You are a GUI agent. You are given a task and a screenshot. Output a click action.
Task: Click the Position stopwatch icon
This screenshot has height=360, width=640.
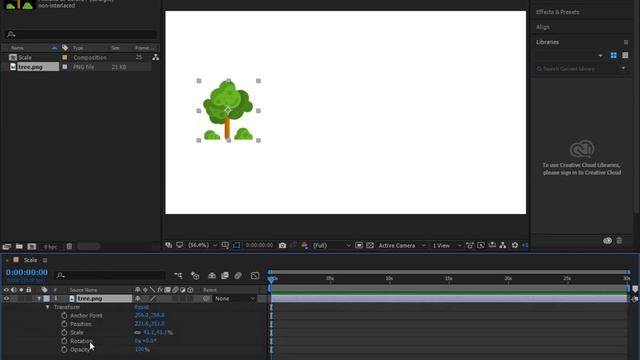pos(64,324)
